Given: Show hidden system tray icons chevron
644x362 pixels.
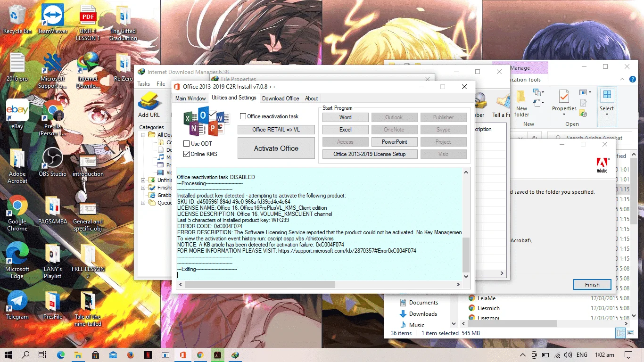Looking at the screenshot, I should click(x=522, y=355).
